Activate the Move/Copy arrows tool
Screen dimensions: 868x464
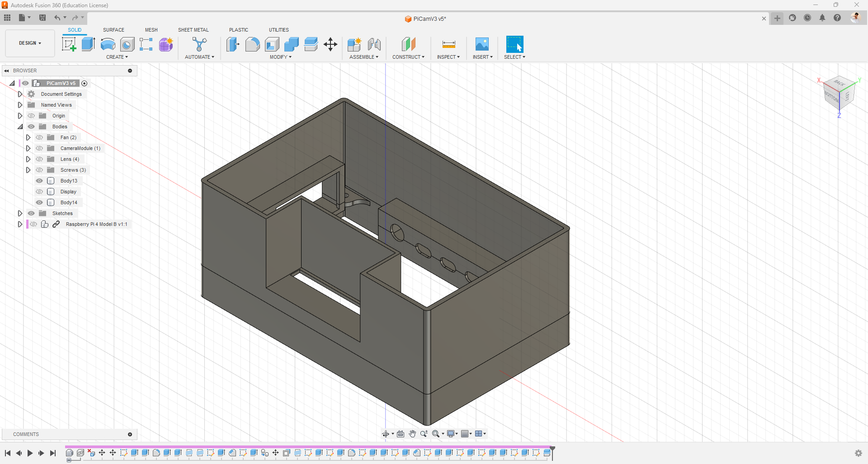tap(330, 44)
